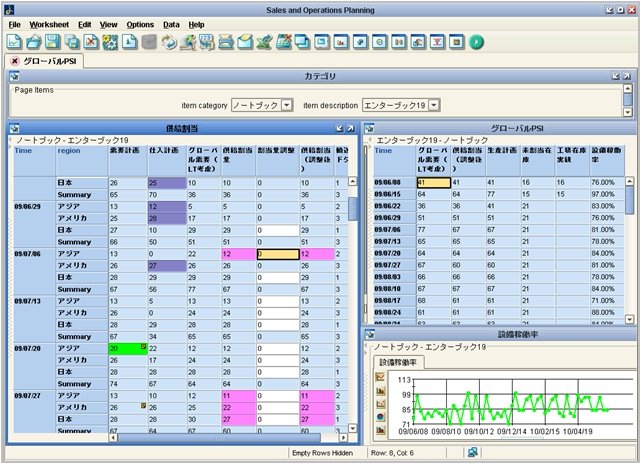Click the Time column header in 供給割当 table
Screen dimensions: 641x464
[x=34, y=161]
